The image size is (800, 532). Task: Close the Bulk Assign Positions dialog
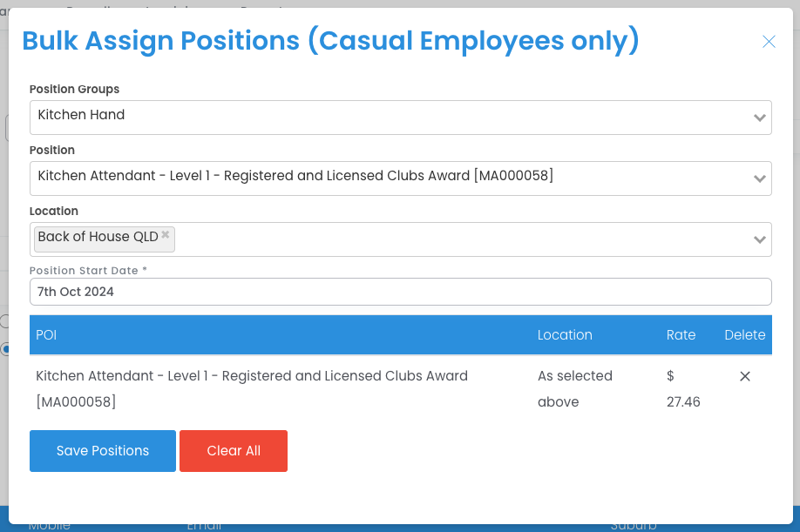tap(769, 42)
